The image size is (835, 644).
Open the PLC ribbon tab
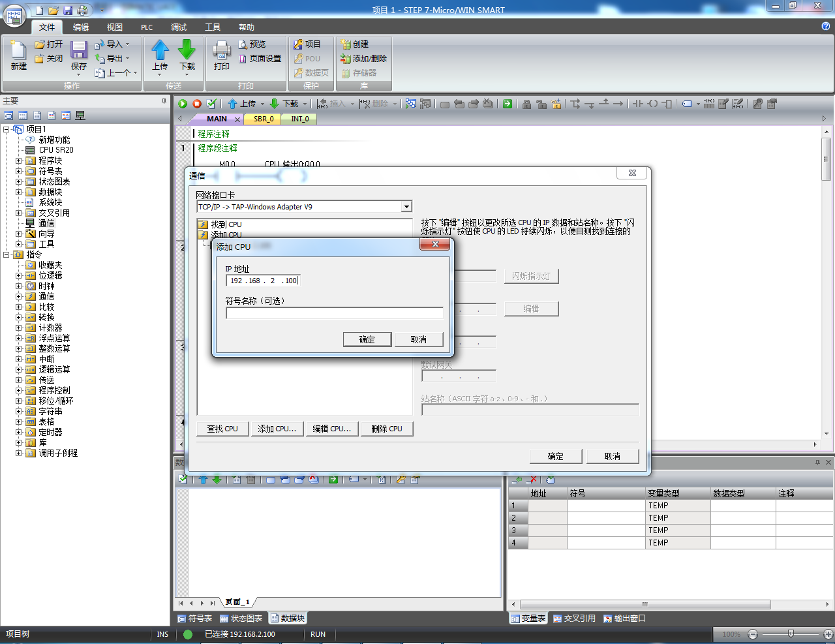point(147,27)
